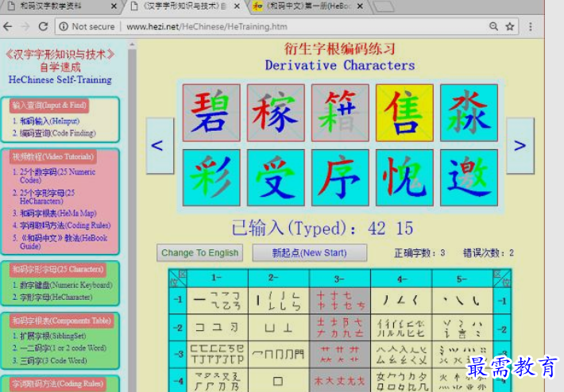Click highlighted column header 3- in table
564x392 pixels.
coord(339,278)
